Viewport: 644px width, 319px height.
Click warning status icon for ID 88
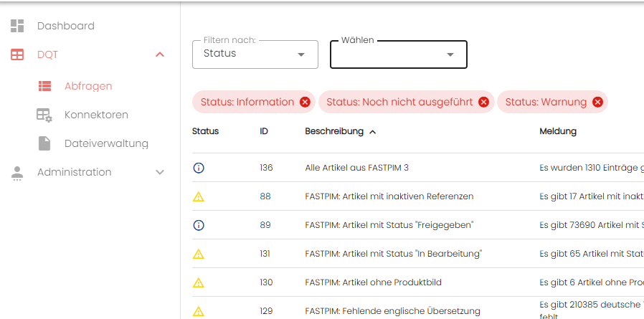click(199, 196)
